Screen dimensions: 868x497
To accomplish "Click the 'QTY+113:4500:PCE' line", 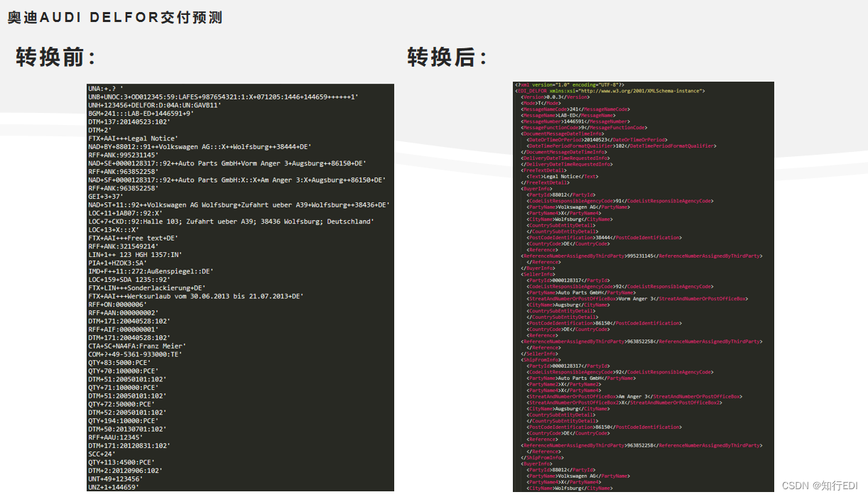I will (121, 461).
